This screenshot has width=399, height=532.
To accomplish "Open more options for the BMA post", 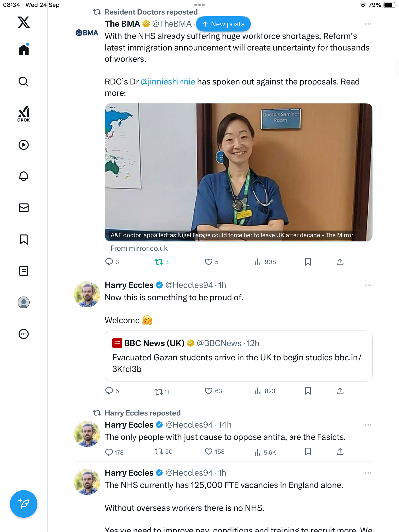I will (368, 24).
